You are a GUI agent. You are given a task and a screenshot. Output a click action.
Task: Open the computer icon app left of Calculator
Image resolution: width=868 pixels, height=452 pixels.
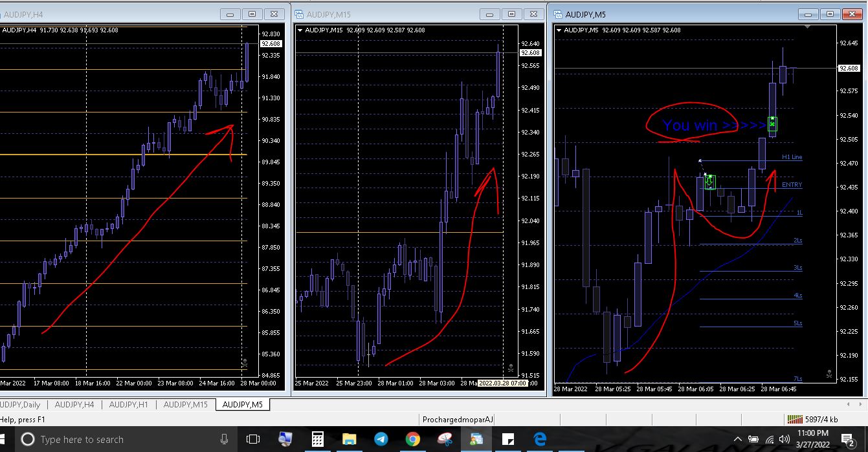pos(285,439)
